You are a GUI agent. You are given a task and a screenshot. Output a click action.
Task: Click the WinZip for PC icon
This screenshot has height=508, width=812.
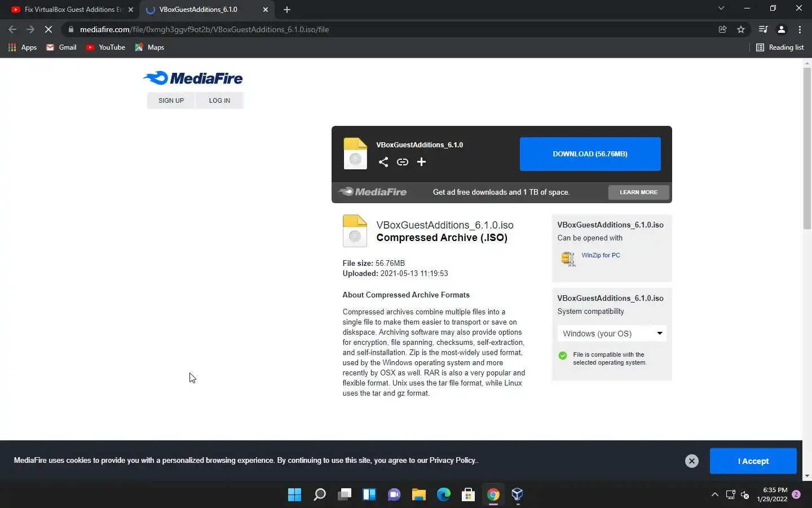(568, 259)
